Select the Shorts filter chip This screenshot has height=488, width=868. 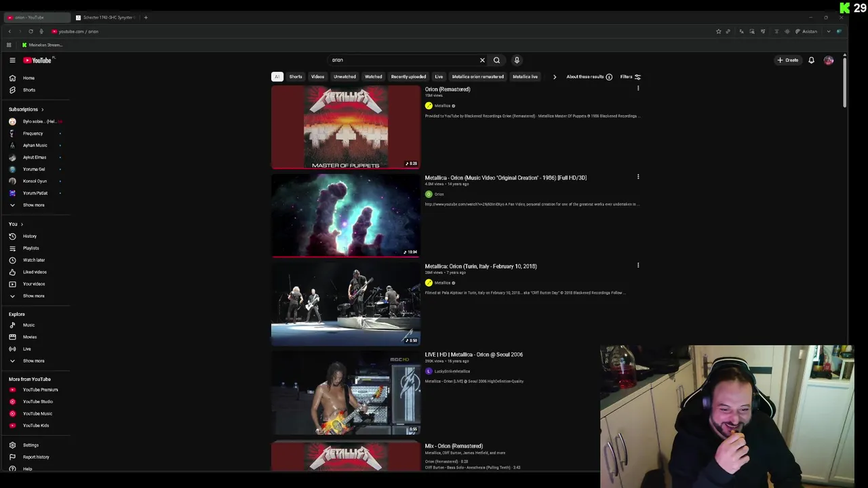(x=296, y=77)
